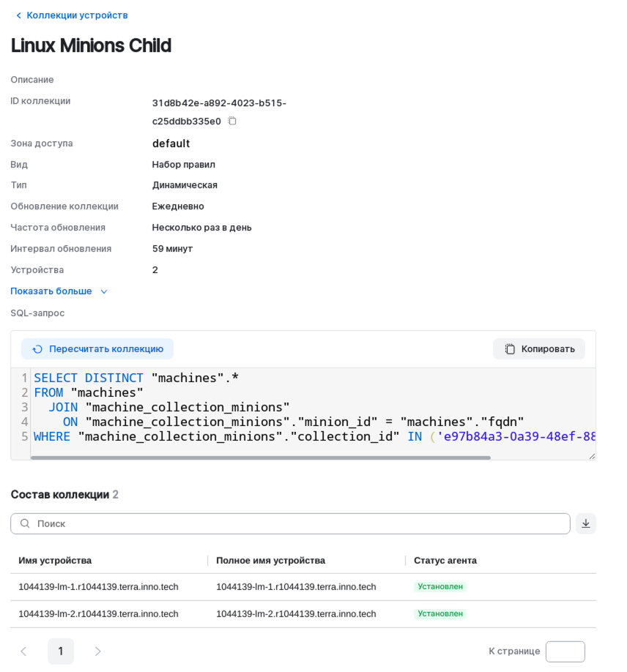
Task: Click the horizontal scrollbar in SQL editor
Action: pyautogui.click(x=260, y=458)
